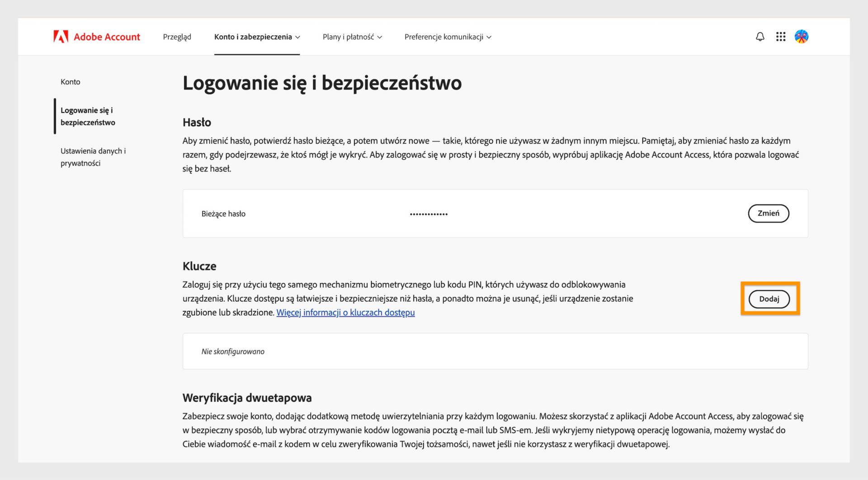Viewport: 868px width, 480px height.
Task: Switch to the Przegląd tab
Action: click(x=177, y=37)
